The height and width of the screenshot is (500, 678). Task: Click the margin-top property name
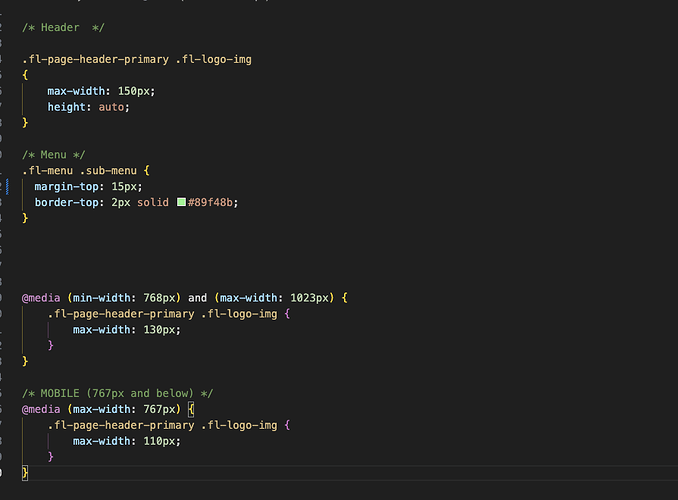66,186
